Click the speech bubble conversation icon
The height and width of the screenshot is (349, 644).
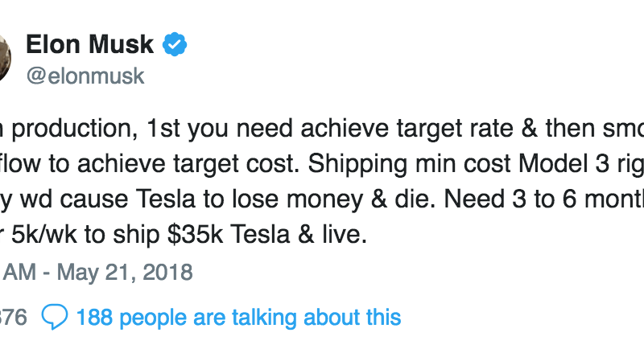click(56, 316)
